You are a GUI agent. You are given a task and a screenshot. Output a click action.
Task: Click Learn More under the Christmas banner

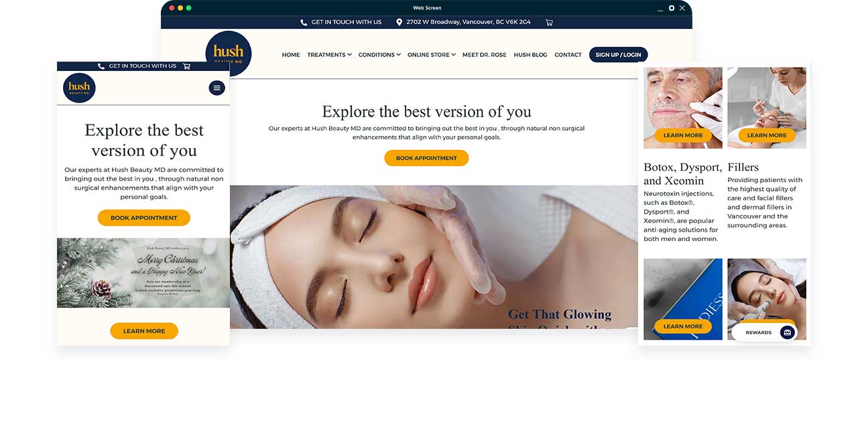[x=144, y=331]
